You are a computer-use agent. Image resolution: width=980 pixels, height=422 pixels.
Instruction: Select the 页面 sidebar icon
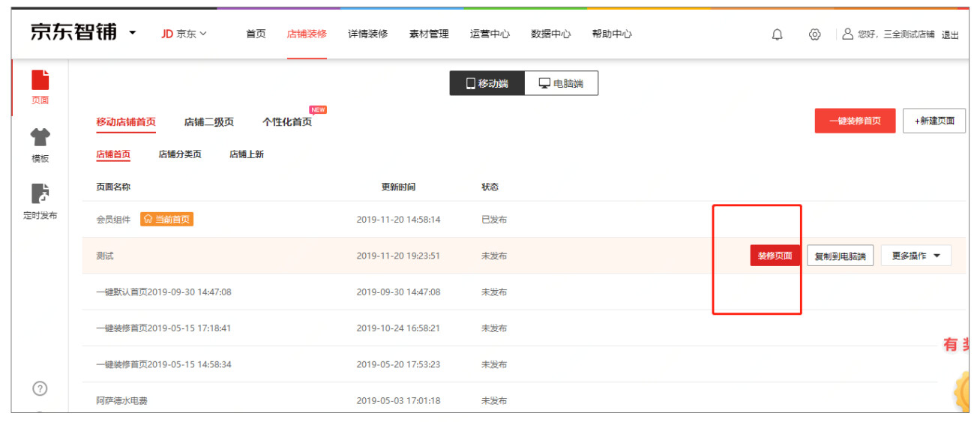click(x=40, y=79)
